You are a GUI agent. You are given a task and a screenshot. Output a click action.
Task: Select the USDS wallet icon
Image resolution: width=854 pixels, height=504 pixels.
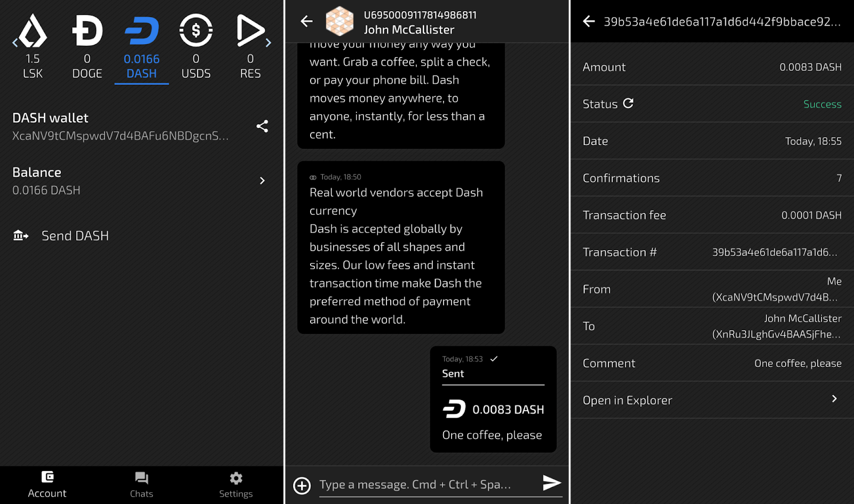coord(196,30)
